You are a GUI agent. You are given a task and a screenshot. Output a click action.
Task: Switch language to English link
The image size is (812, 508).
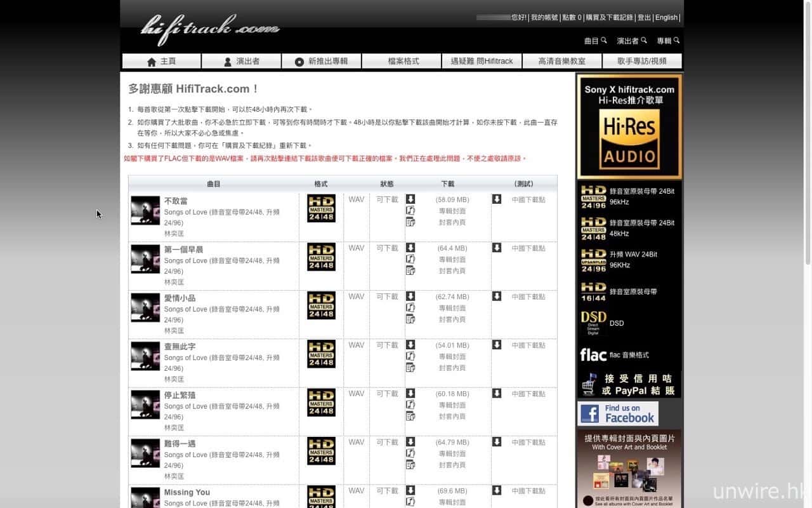[x=666, y=18]
